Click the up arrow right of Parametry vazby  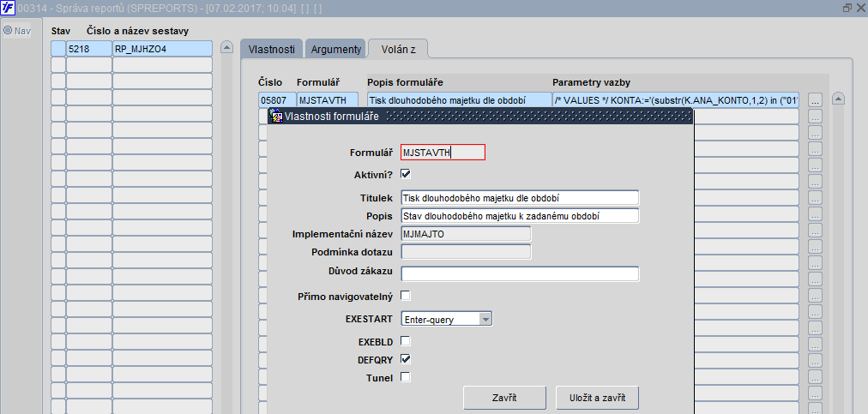point(838,99)
